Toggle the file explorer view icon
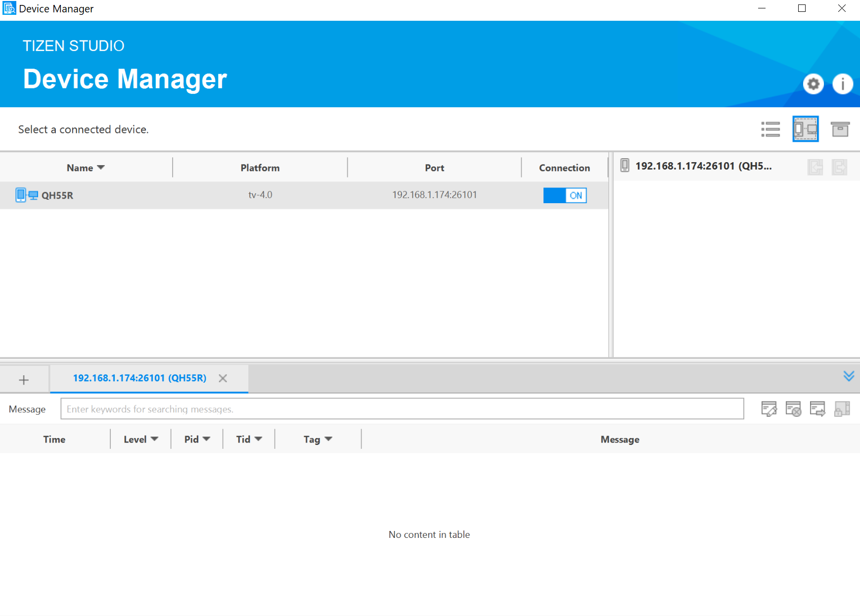The width and height of the screenshot is (860, 616). coord(806,129)
